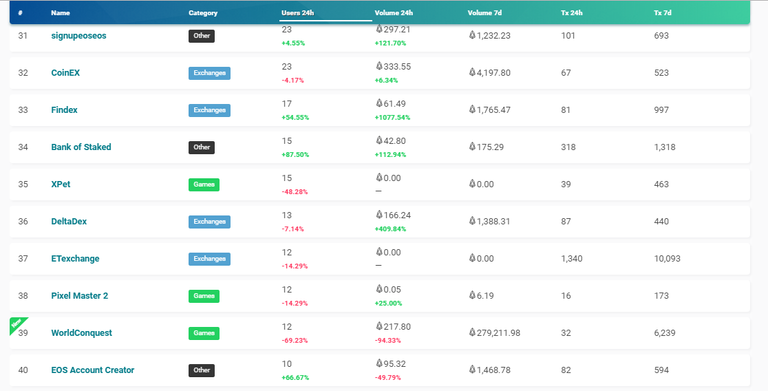Click the +1077.54% volume change for Findex
This screenshot has height=391, width=768.
392,118
